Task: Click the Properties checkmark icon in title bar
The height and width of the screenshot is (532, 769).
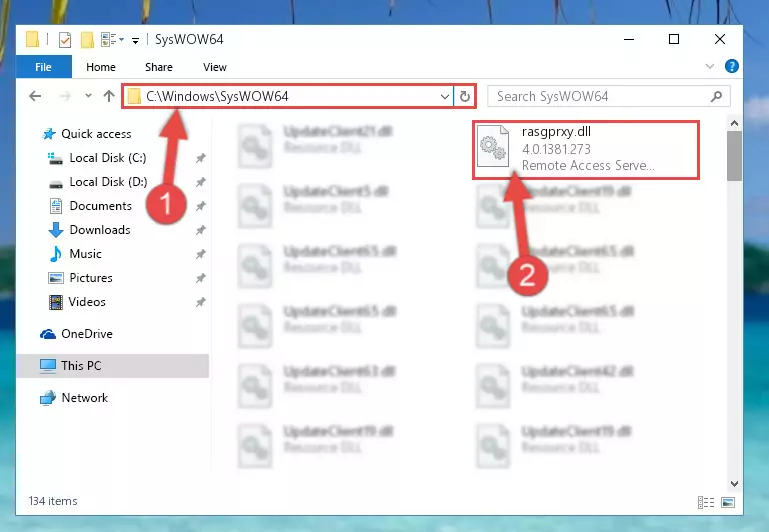Action: click(65, 39)
